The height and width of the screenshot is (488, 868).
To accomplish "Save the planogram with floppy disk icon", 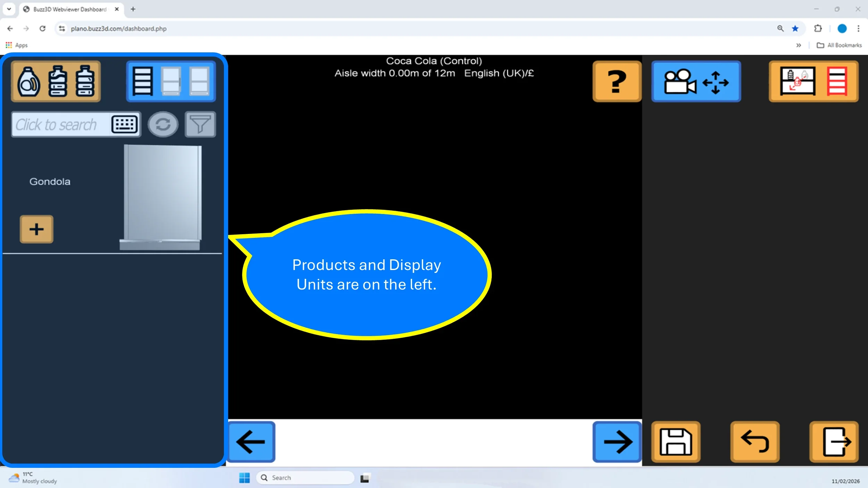I will 675,441.
